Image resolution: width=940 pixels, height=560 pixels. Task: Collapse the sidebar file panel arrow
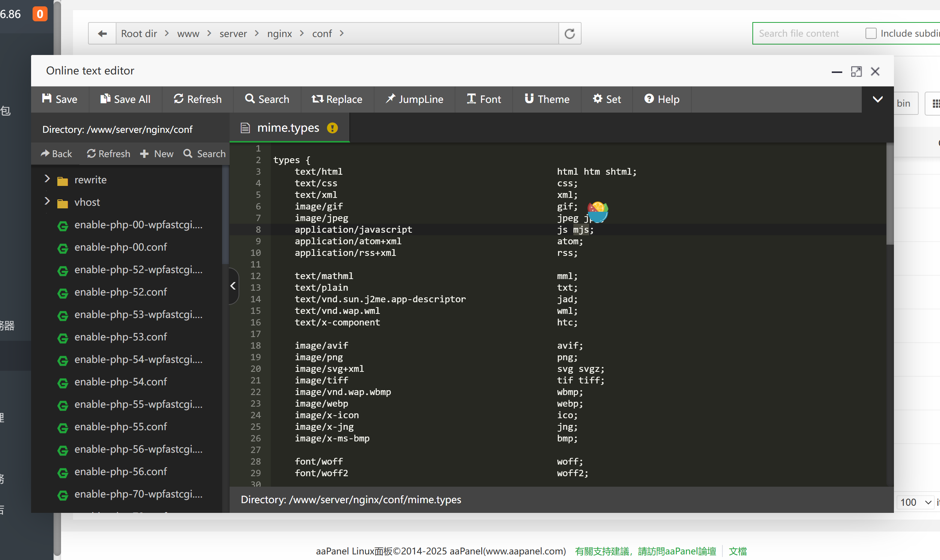point(233,286)
